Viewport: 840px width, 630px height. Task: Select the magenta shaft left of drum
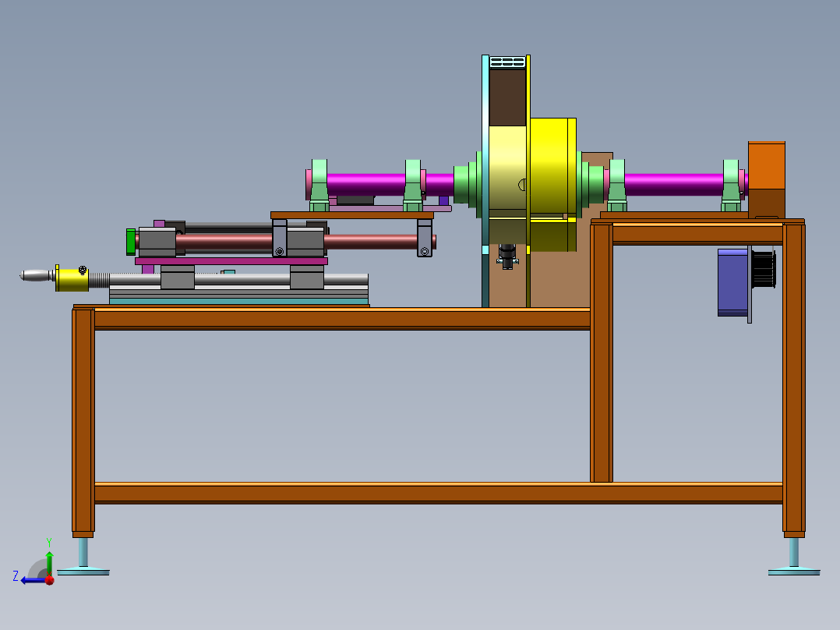click(366, 184)
